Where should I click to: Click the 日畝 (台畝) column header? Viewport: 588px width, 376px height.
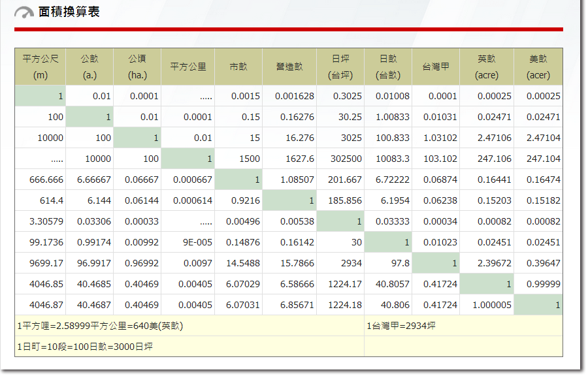pos(388,67)
